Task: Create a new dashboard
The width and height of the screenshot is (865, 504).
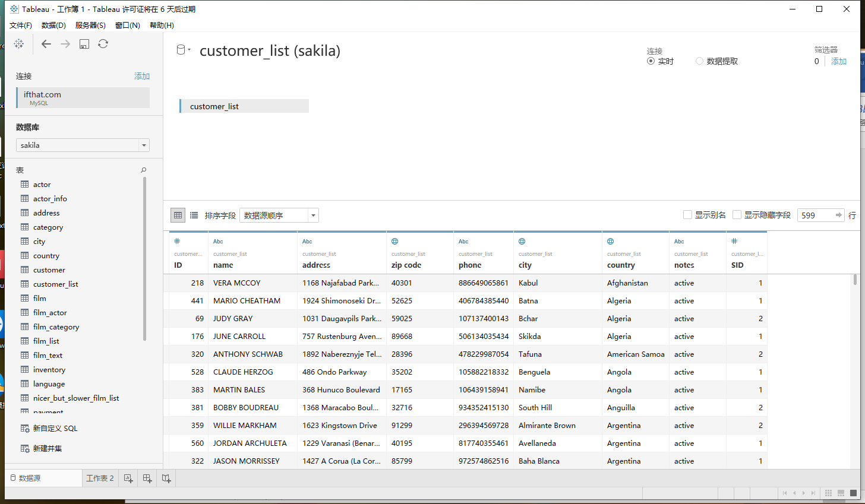Action: pyautogui.click(x=147, y=478)
